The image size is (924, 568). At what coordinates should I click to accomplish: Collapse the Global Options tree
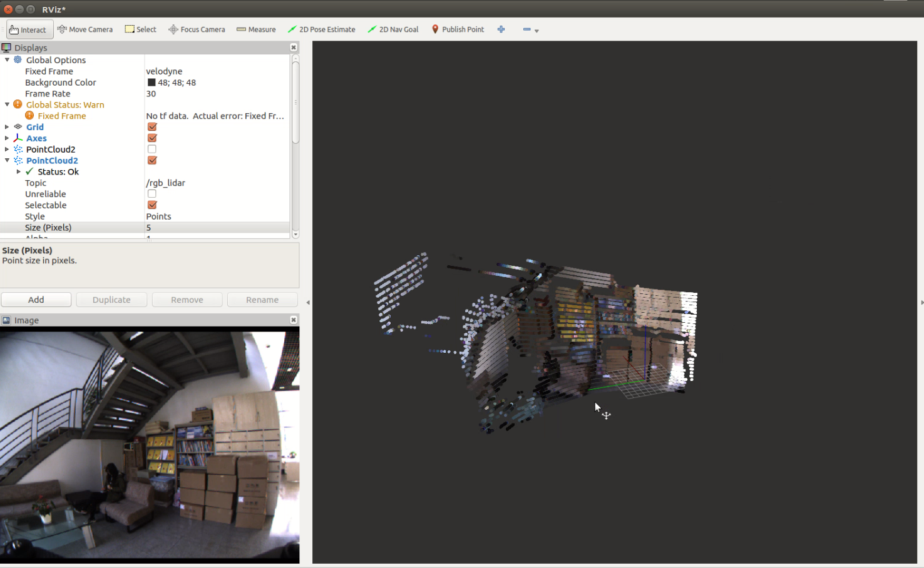point(7,60)
